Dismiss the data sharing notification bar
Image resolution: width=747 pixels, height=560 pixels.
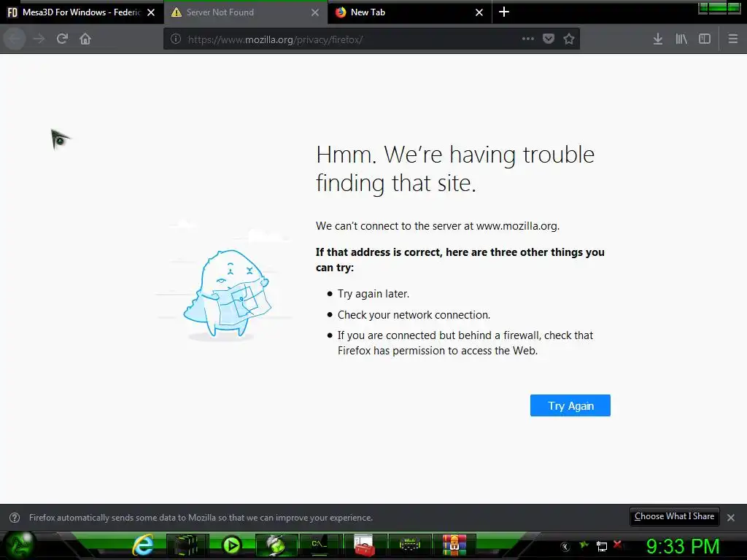click(731, 518)
